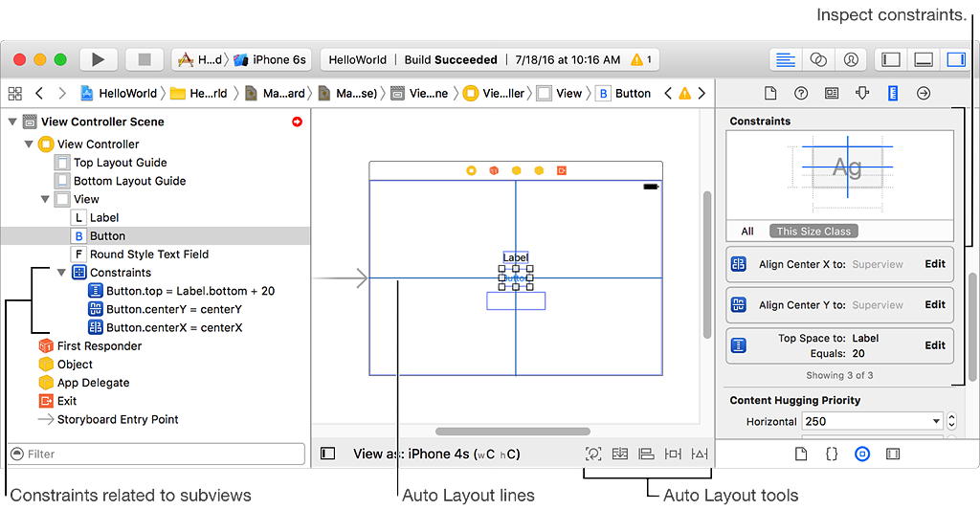Select This Size Class tab
980x510 pixels.
point(813,232)
